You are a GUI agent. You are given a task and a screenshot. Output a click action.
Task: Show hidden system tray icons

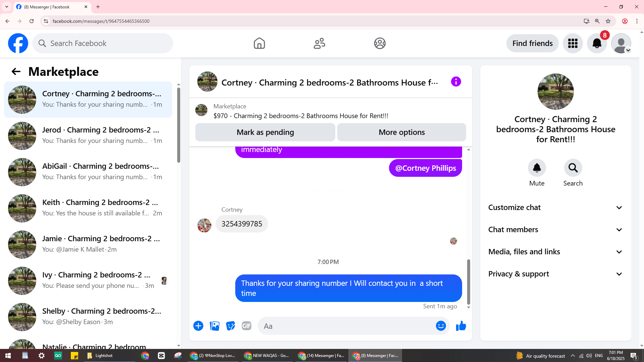[573, 356]
